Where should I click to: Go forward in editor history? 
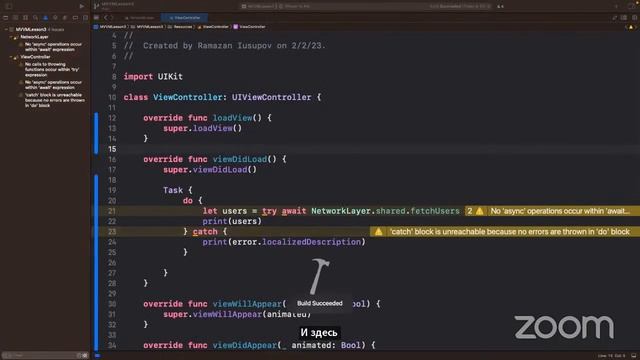coord(111,18)
